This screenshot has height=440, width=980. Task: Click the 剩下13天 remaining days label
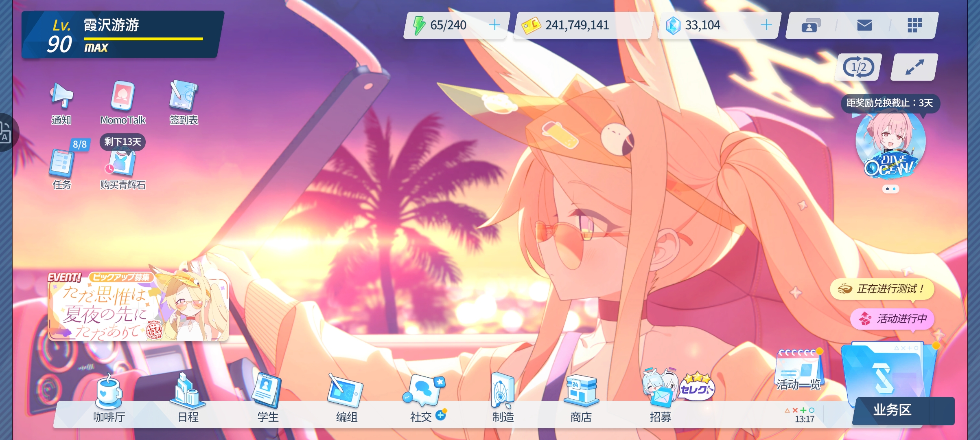122,142
